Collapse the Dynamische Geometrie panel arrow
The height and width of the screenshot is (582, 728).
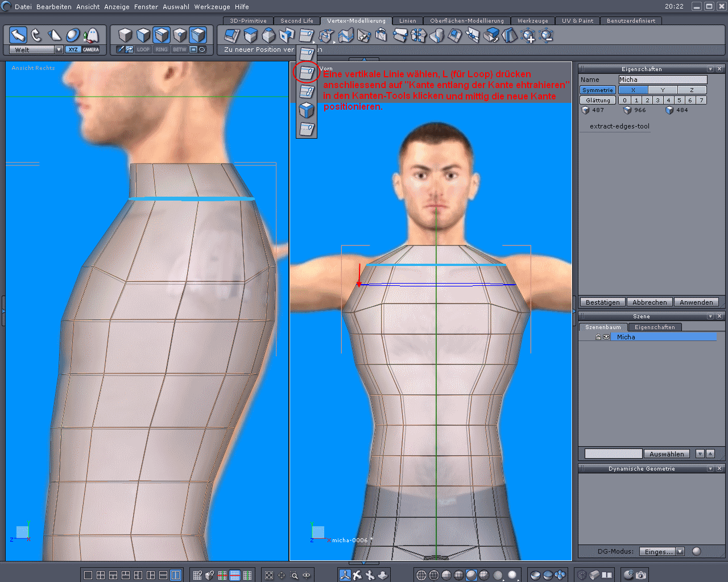710,468
